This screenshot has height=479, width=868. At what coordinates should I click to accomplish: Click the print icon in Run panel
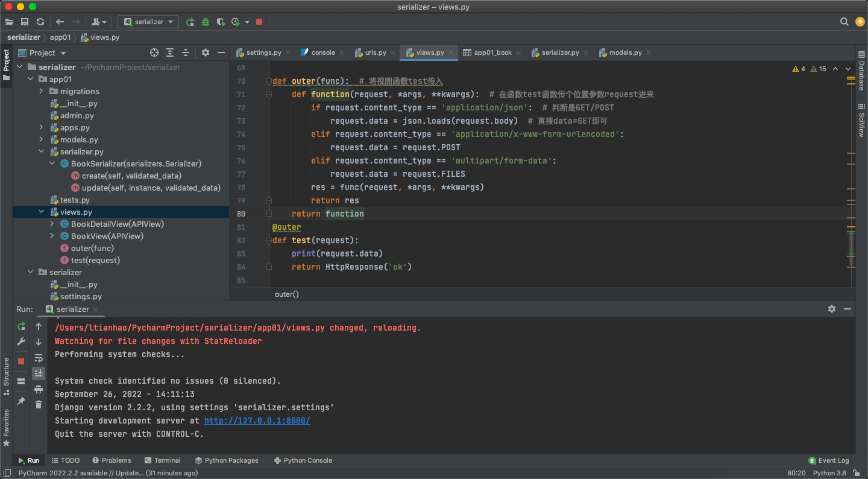[39, 389]
